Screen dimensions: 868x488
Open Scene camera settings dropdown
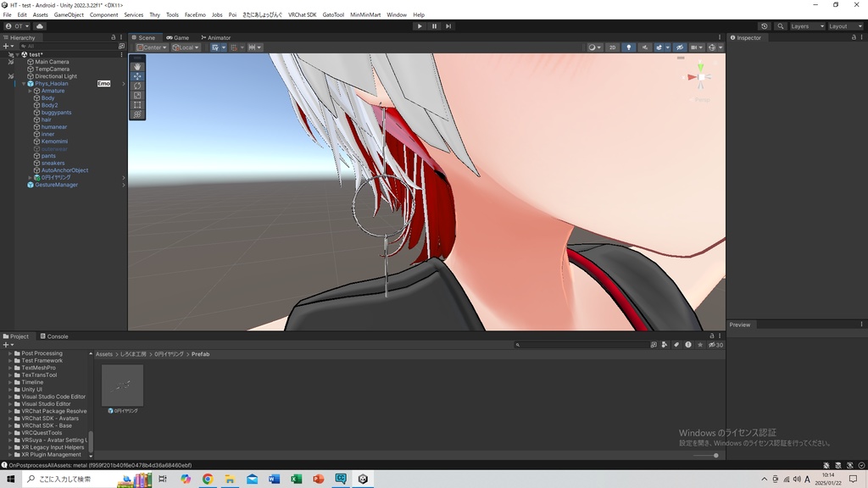(697, 47)
